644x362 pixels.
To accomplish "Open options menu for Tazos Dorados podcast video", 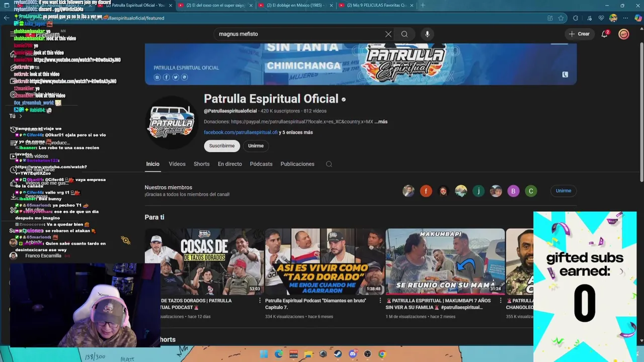I will point(260,301).
